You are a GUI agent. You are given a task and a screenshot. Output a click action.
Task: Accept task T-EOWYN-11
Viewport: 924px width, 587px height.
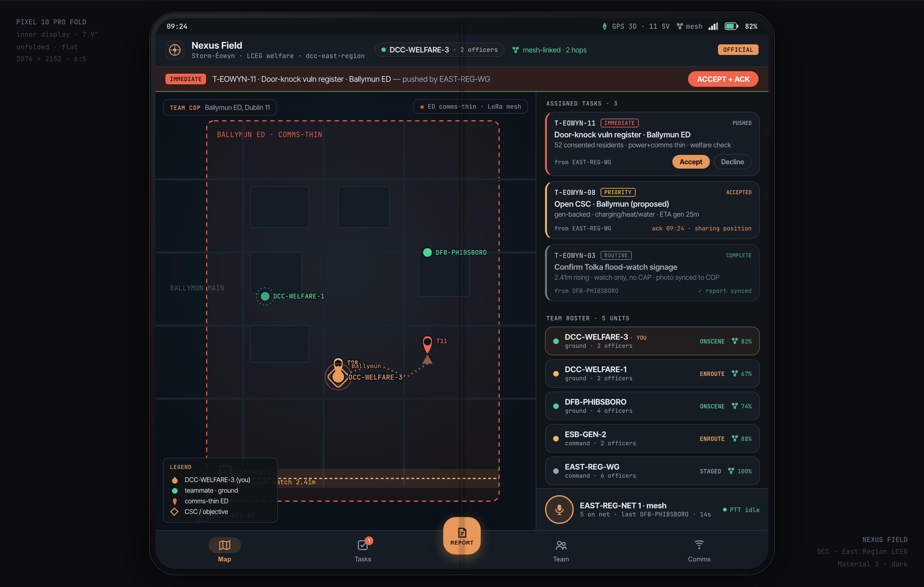tap(691, 162)
